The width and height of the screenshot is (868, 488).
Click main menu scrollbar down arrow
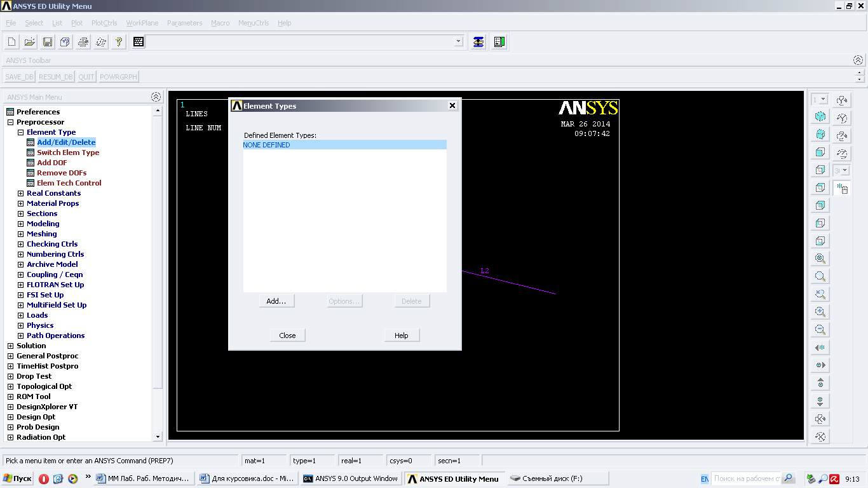click(x=158, y=437)
